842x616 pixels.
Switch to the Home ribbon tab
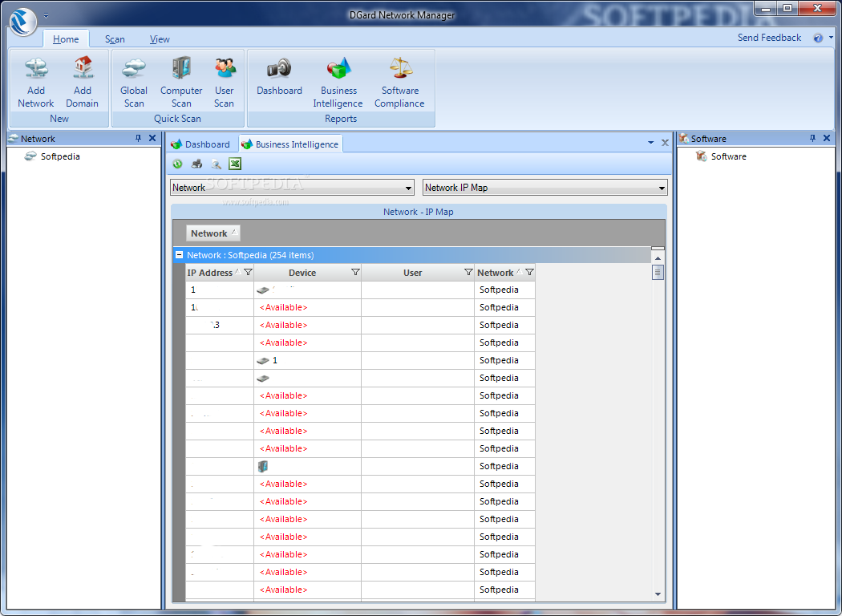pos(66,39)
